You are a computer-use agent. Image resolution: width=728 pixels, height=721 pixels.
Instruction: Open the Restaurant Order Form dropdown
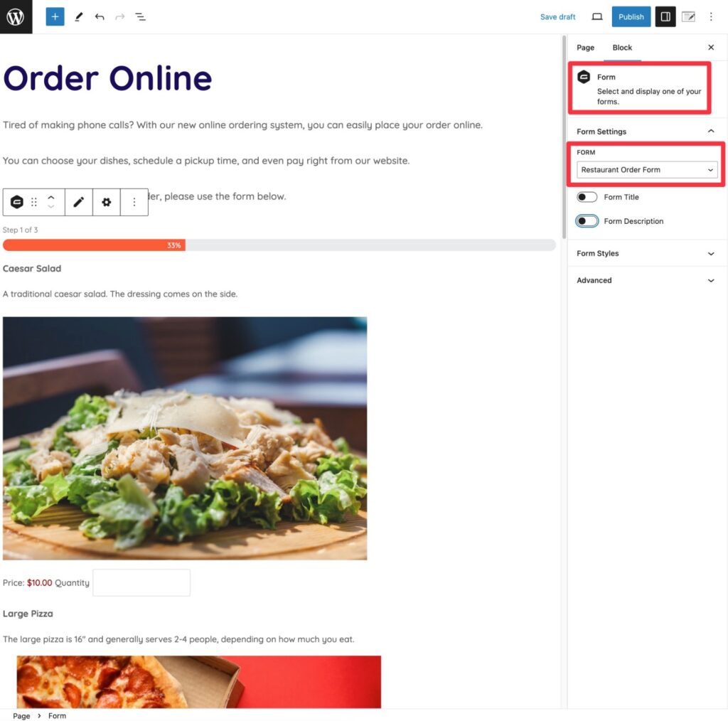tap(647, 170)
